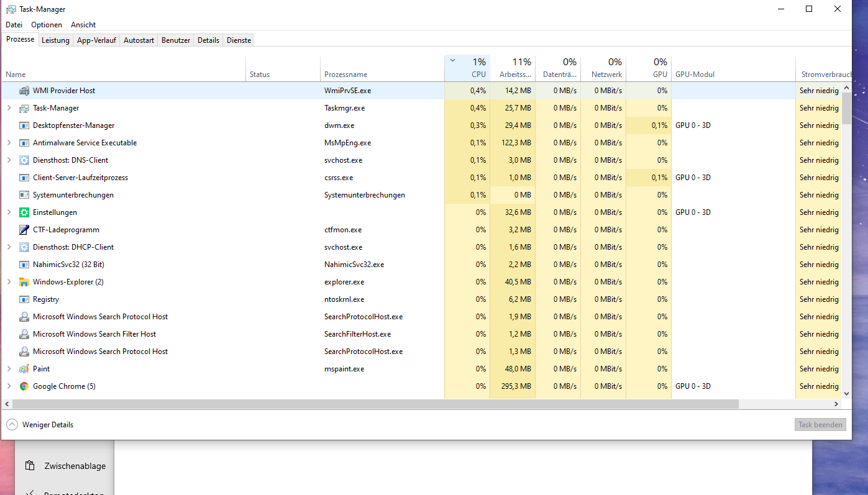Click the Registry process icon
The height and width of the screenshot is (495, 868).
click(x=24, y=299)
